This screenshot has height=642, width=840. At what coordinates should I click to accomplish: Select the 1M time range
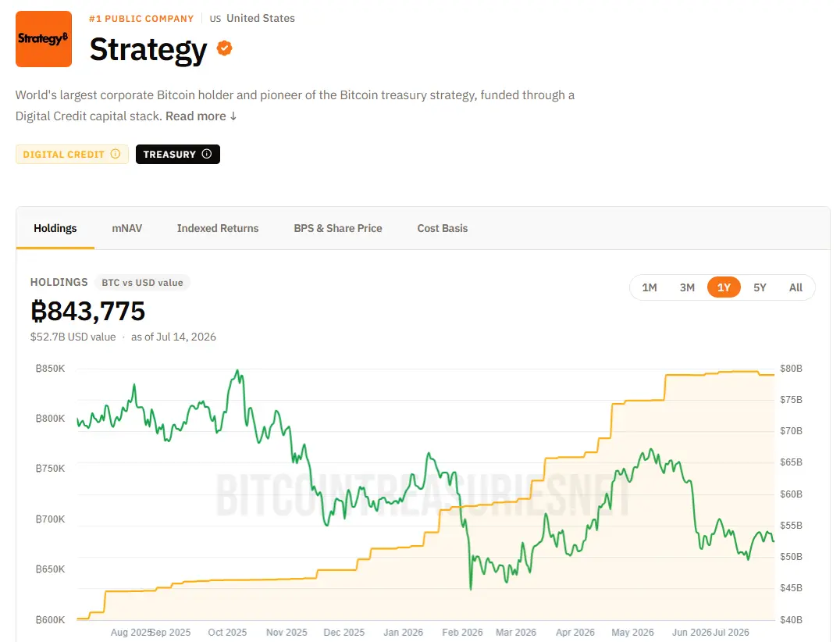point(650,287)
